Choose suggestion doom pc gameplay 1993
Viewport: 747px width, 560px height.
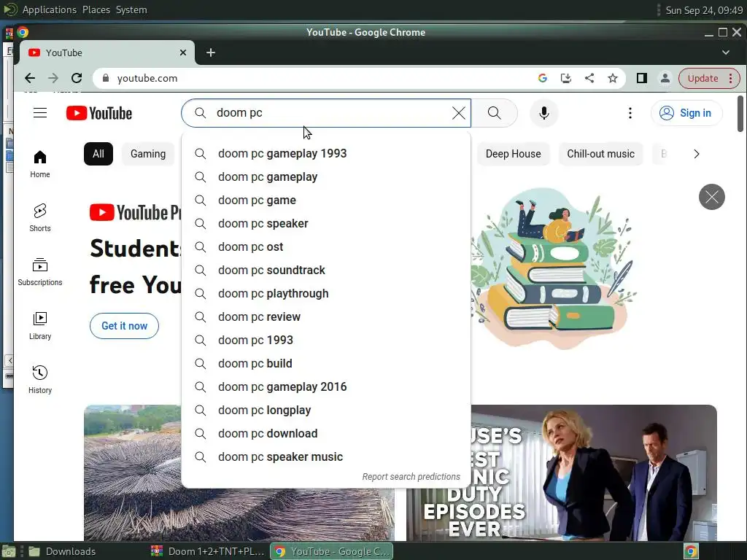point(326,153)
